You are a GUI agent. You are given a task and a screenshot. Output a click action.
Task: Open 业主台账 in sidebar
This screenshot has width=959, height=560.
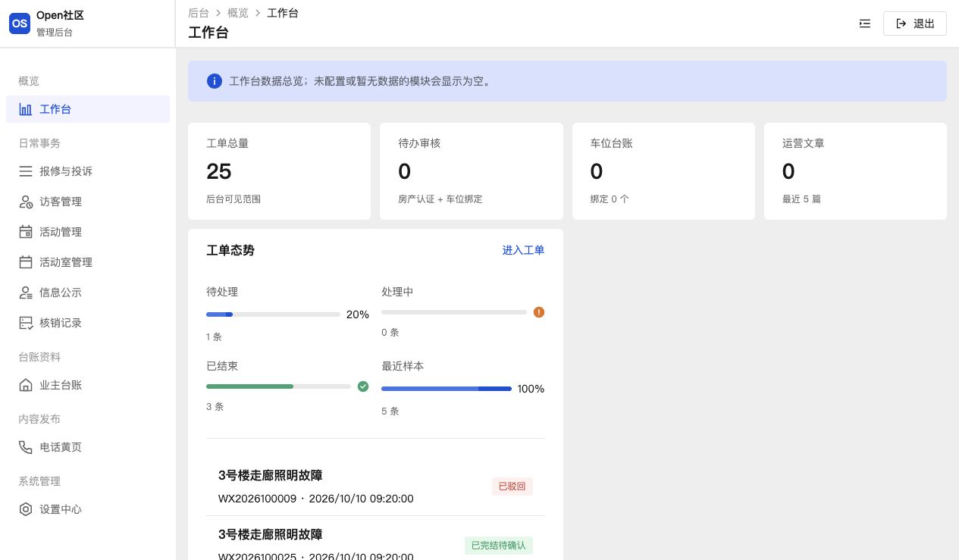(88, 385)
